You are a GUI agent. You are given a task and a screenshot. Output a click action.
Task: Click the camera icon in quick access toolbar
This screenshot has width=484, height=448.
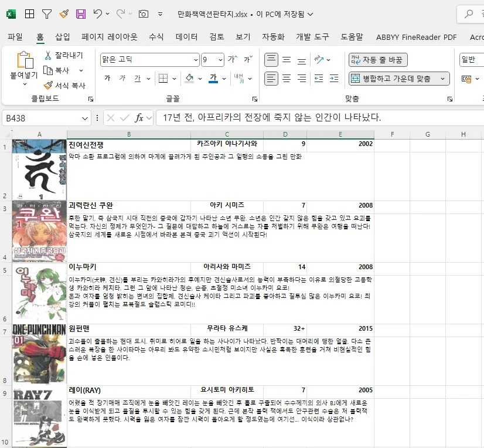(x=144, y=14)
